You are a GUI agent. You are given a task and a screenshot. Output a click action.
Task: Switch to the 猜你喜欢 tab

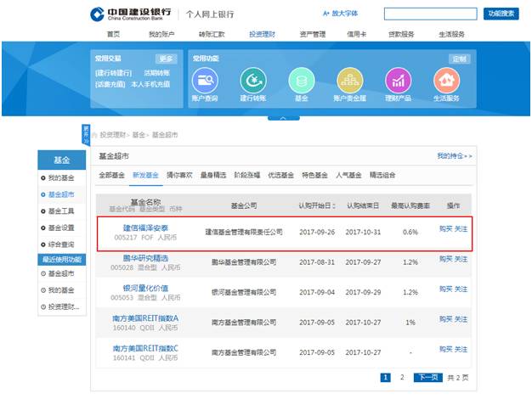click(179, 175)
